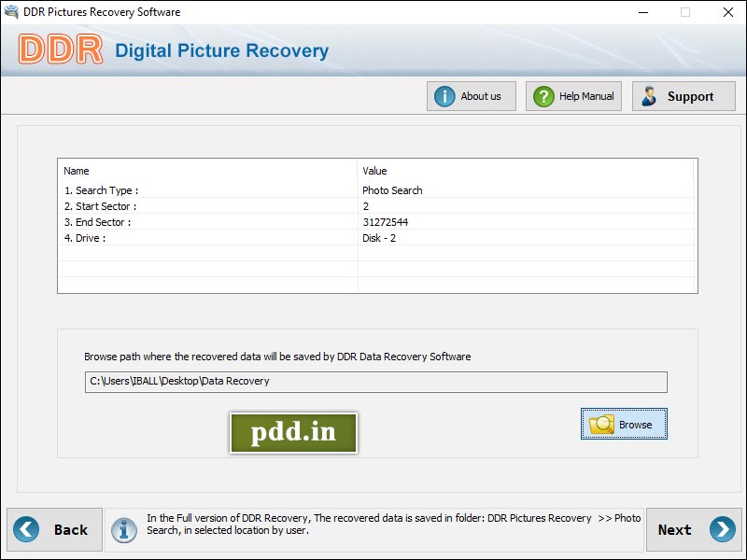Click the pdd.in logo image
The image size is (747, 560).
pos(293,432)
